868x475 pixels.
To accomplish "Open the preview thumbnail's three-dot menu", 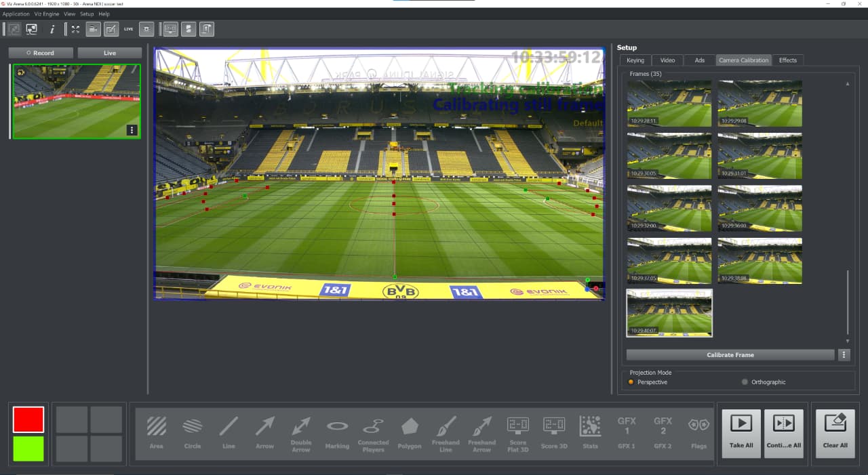I will (132, 129).
